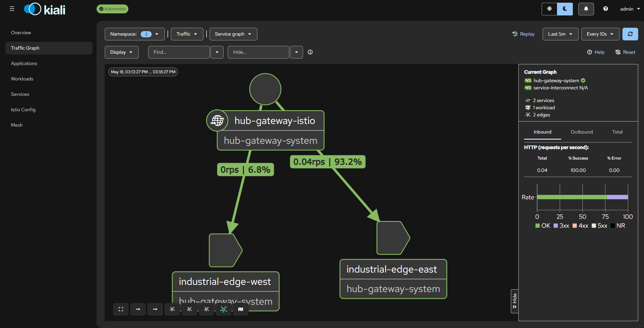The height and width of the screenshot is (328, 644).
Task: Open Mesh page
Action: click(x=17, y=125)
